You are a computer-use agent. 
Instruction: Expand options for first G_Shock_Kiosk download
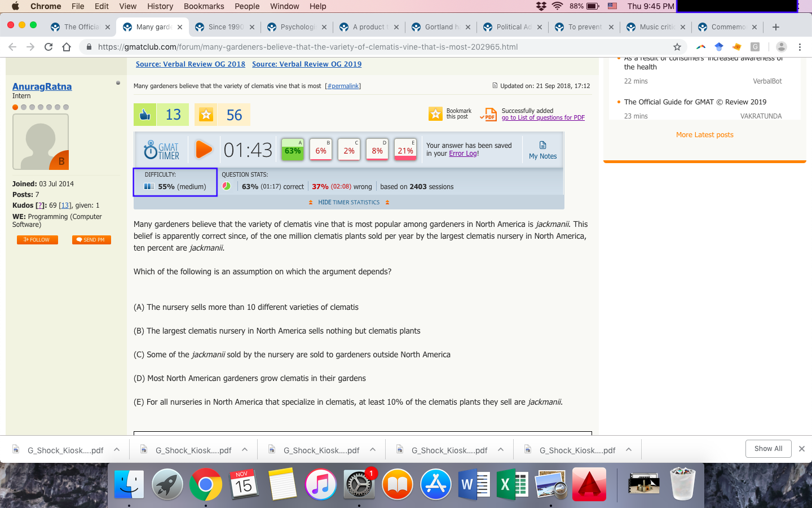[117, 450]
